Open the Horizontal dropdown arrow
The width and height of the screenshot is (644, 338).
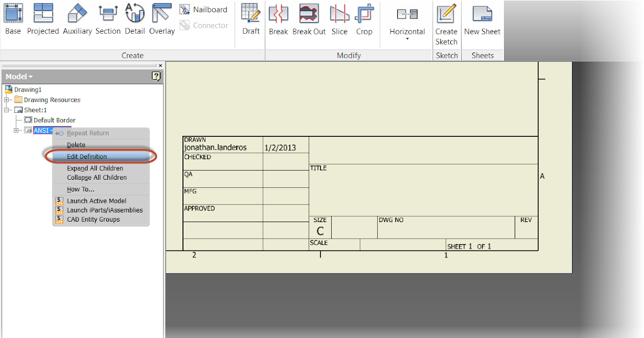point(407,38)
